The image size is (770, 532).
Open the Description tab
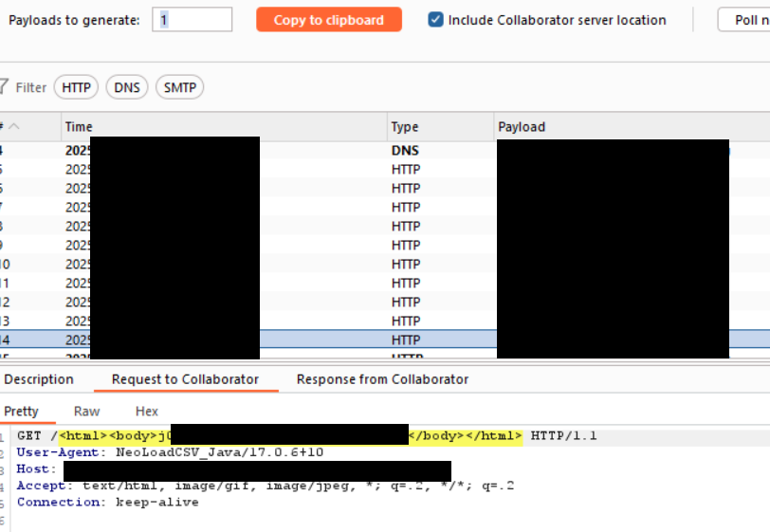(x=39, y=379)
